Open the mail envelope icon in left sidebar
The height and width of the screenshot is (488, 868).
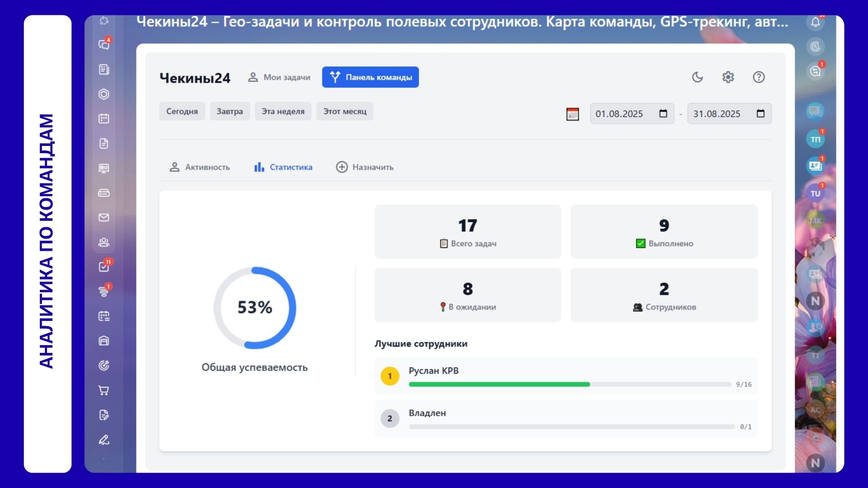(x=104, y=217)
